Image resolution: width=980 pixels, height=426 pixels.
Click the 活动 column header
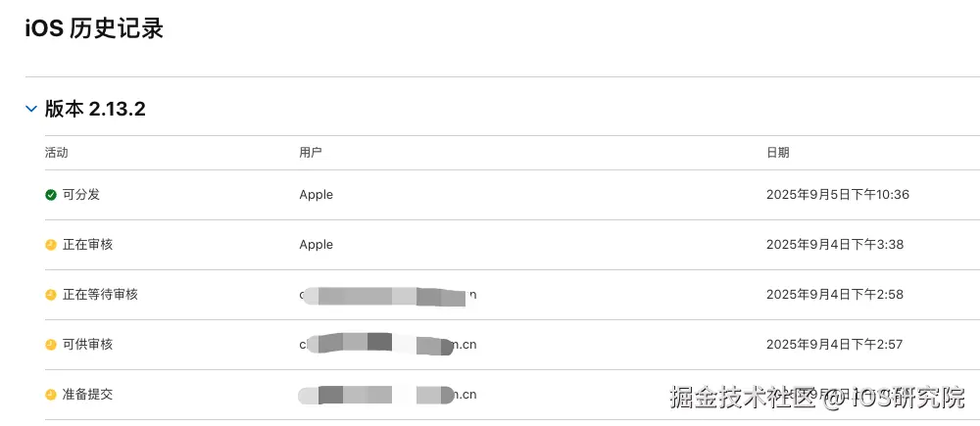click(56, 153)
